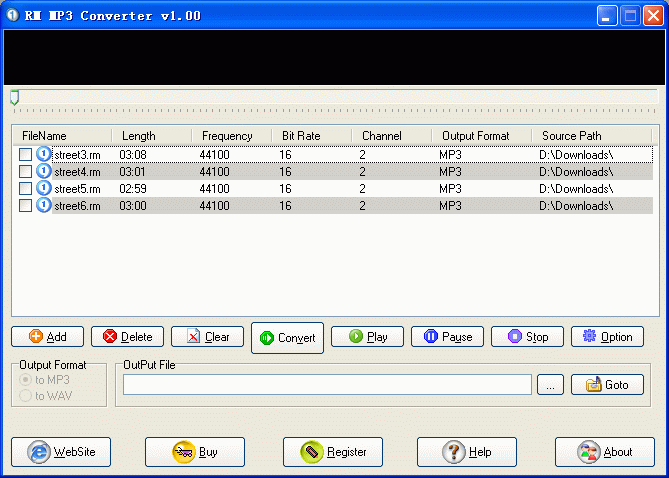669x478 pixels.
Task: Select the street3.rm file name
Action: (x=77, y=155)
